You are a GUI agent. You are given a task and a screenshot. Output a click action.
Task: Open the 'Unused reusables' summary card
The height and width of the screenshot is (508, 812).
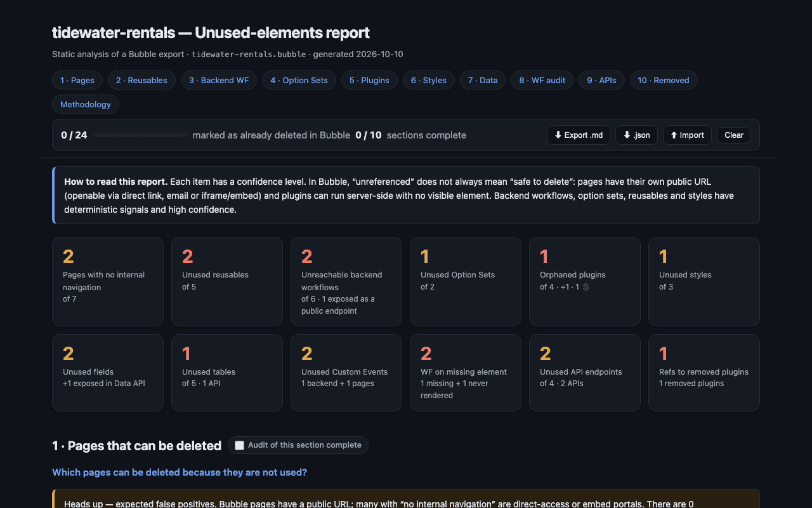click(227, 281)
